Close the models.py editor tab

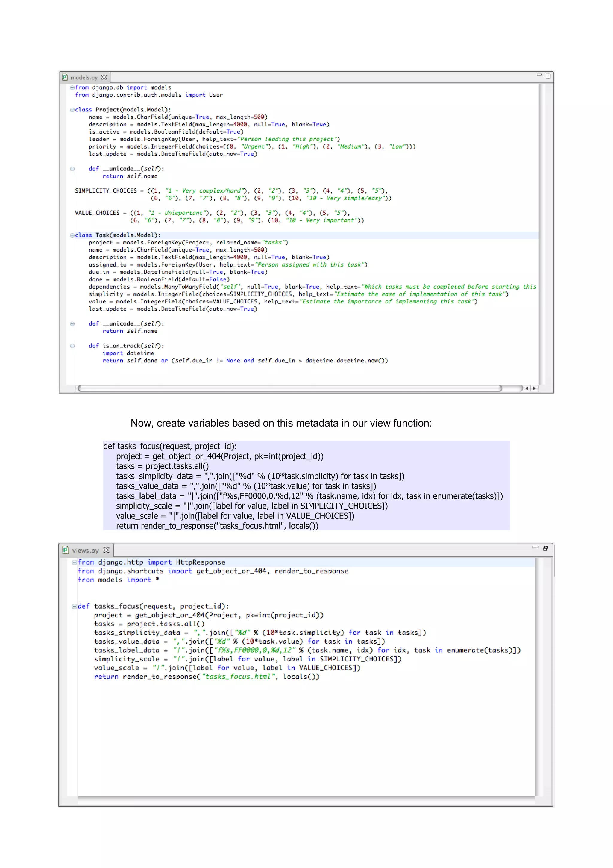(x=104, y=77)
